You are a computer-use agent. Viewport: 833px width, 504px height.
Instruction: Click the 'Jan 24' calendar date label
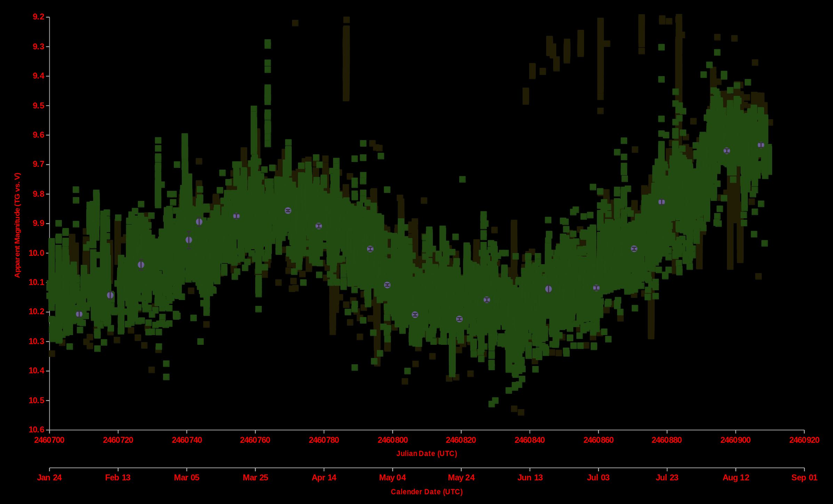(49, 477)
